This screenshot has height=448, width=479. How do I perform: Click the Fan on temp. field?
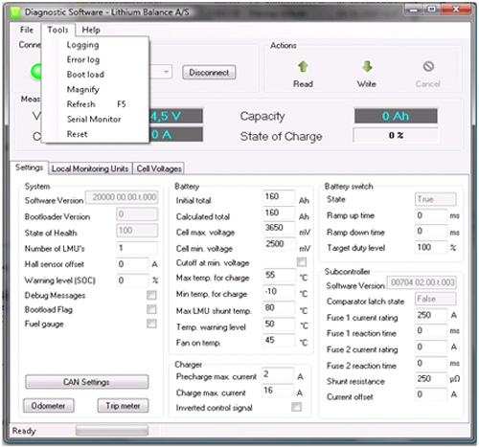[x=279, y=340]
